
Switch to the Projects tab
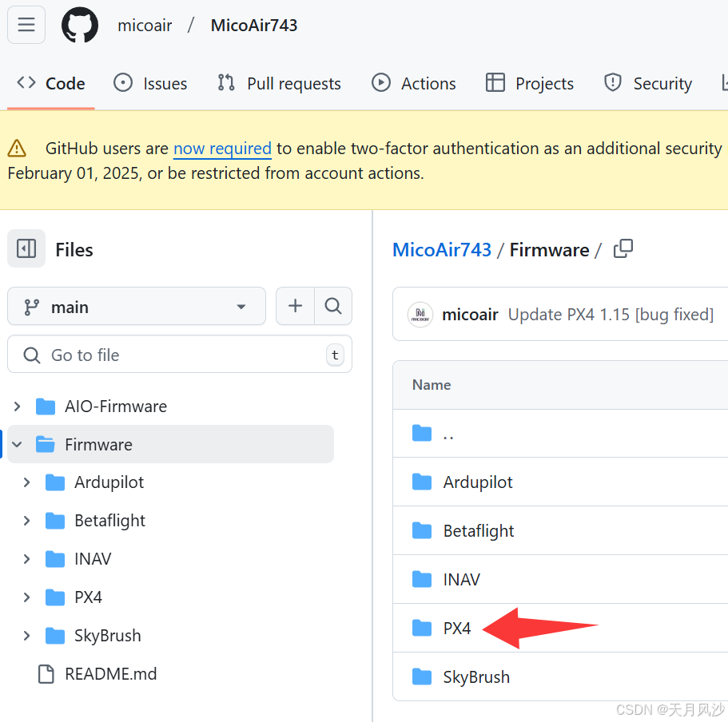click(530, 84)
